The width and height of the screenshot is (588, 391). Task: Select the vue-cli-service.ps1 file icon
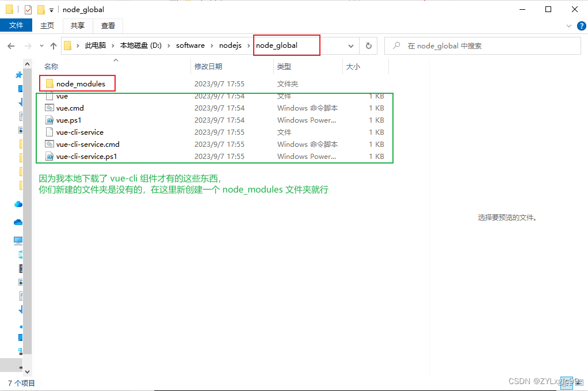[49, 157]
